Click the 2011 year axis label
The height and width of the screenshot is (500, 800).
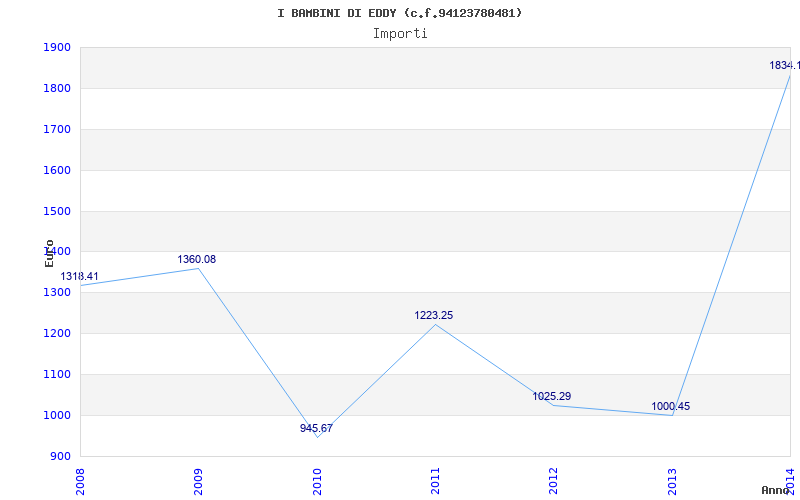[435, 481]
